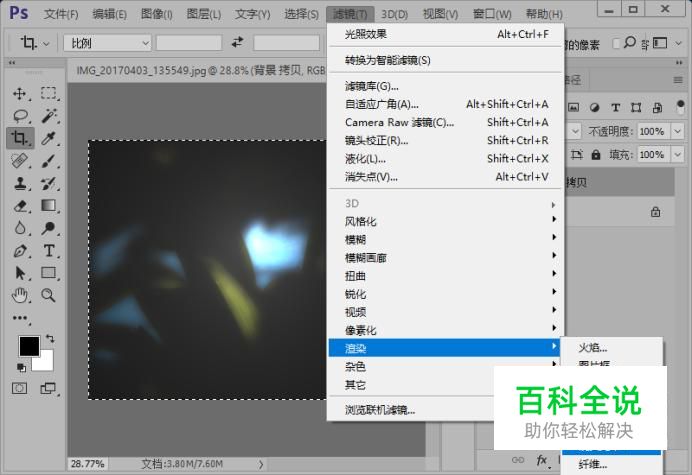The height and width of the screenshot is (475, 692).
Task: Open the 图层(L) menu
Action: pos(203,14)
